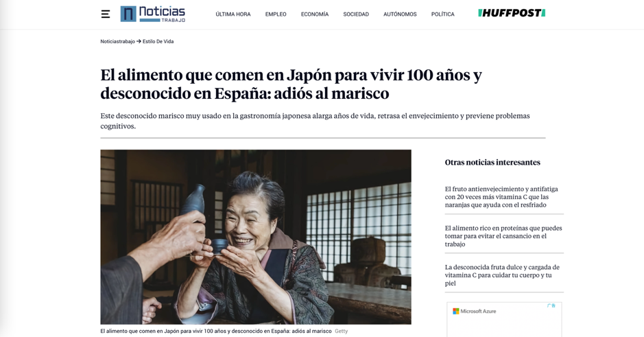Open article about antienvejecimiento fruit with vitamina C
This screenshot has height=337, width=644.
click(501, 197)
